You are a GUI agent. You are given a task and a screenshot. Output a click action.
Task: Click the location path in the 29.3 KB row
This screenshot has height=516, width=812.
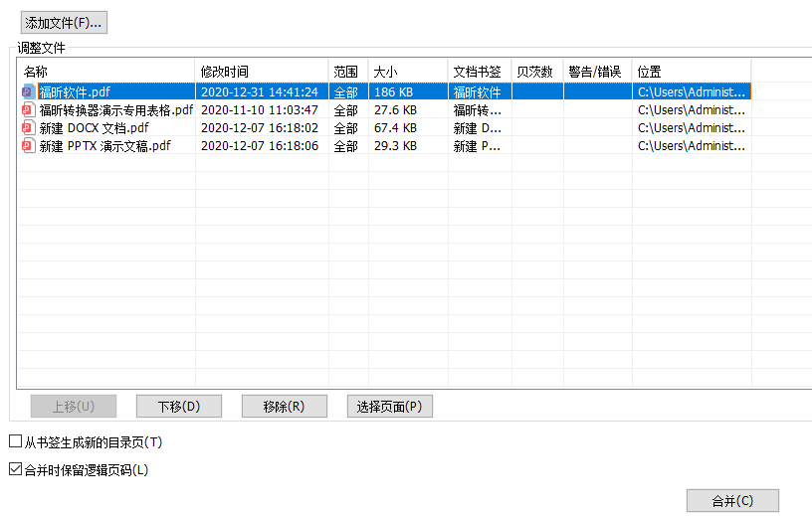coord(692,146)
